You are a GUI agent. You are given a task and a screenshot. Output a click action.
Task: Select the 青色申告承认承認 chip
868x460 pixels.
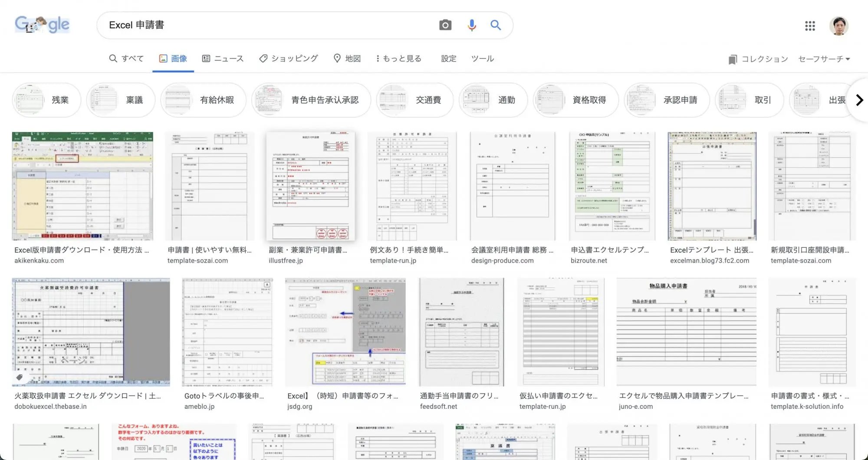coord(311,100)
